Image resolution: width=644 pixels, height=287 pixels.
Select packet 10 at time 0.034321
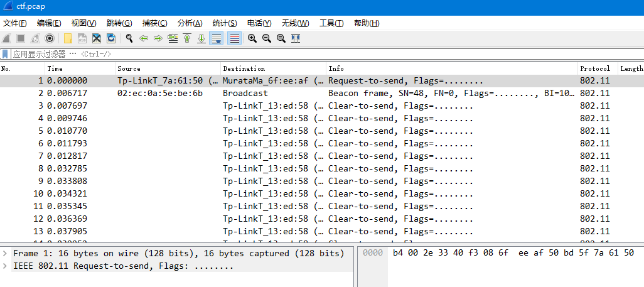click(x=322, y=193)
